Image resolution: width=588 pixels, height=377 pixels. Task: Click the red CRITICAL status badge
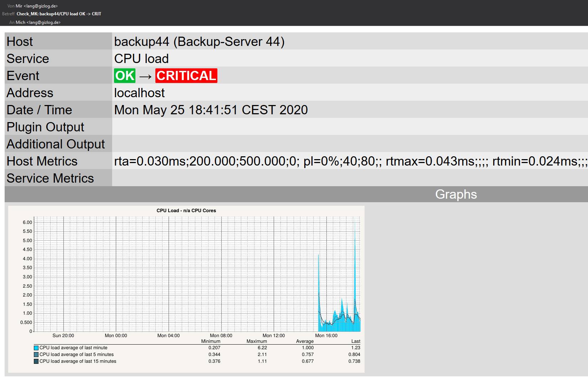[x=186, y=75]
